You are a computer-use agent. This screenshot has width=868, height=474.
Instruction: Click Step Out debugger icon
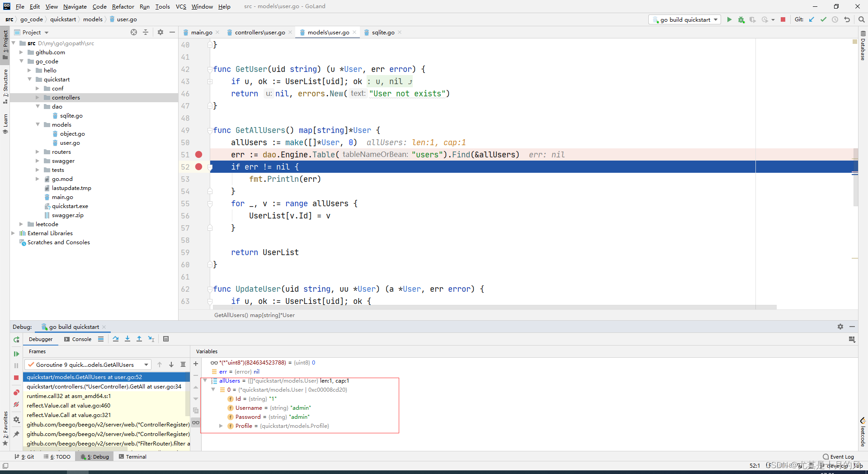139,339
